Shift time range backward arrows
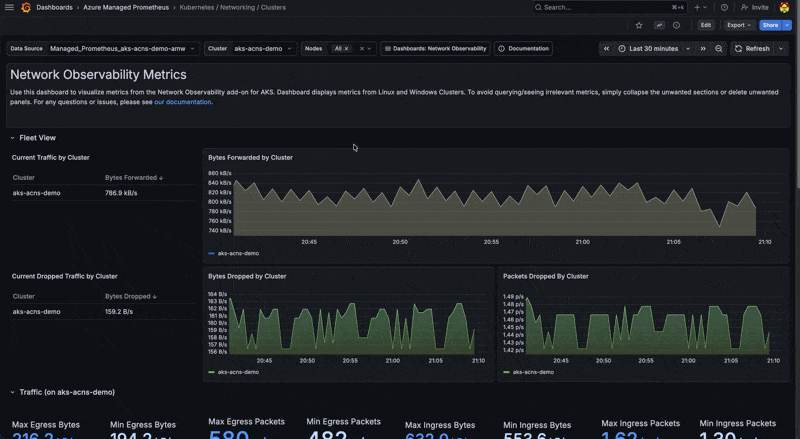 pyautogui.click(x=606, y=48)
